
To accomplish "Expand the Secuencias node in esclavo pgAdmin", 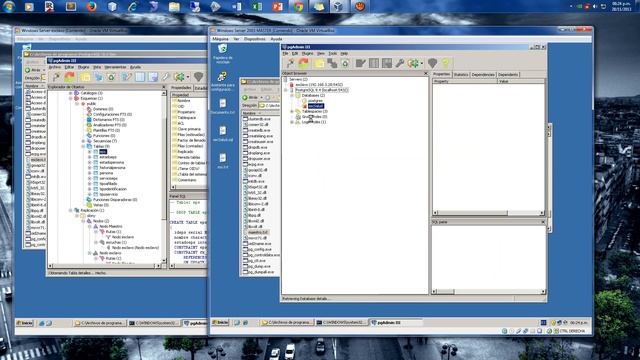I will pos(83,141).
